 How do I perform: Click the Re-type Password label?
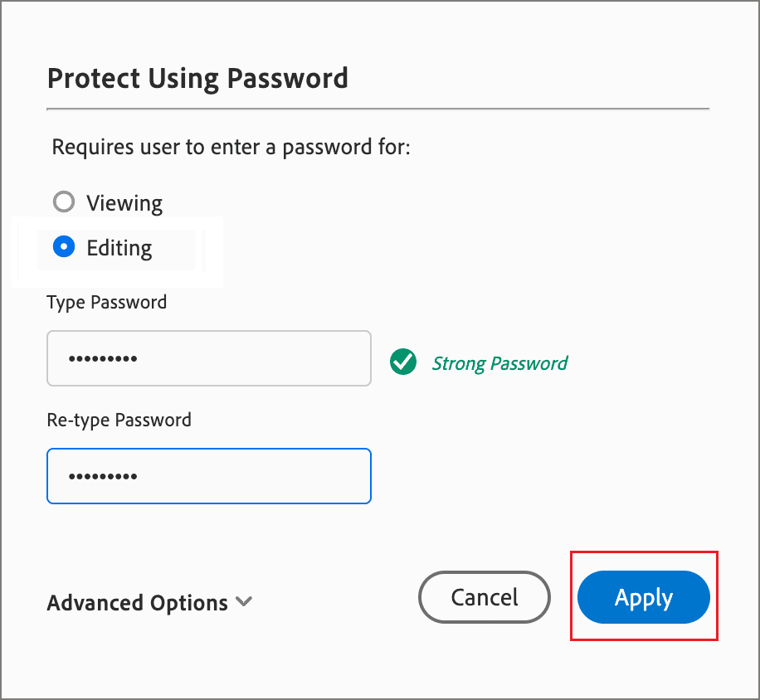(x=119, y=420)
